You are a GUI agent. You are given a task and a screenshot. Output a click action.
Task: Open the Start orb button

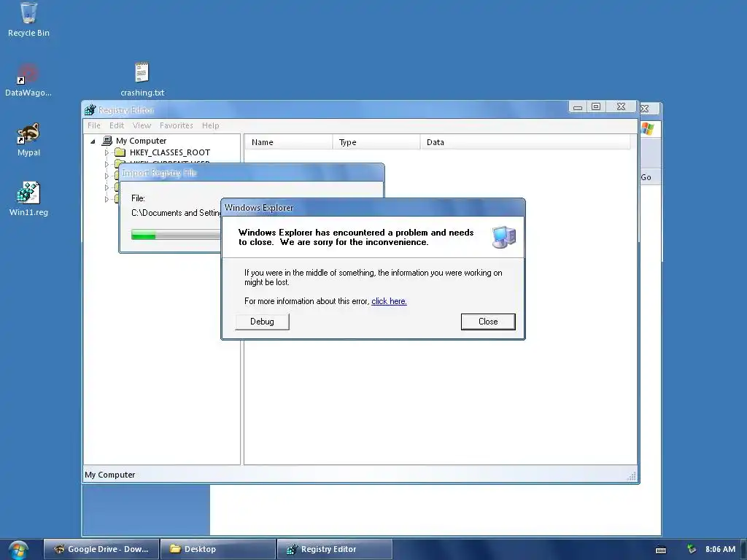[18, 550]
